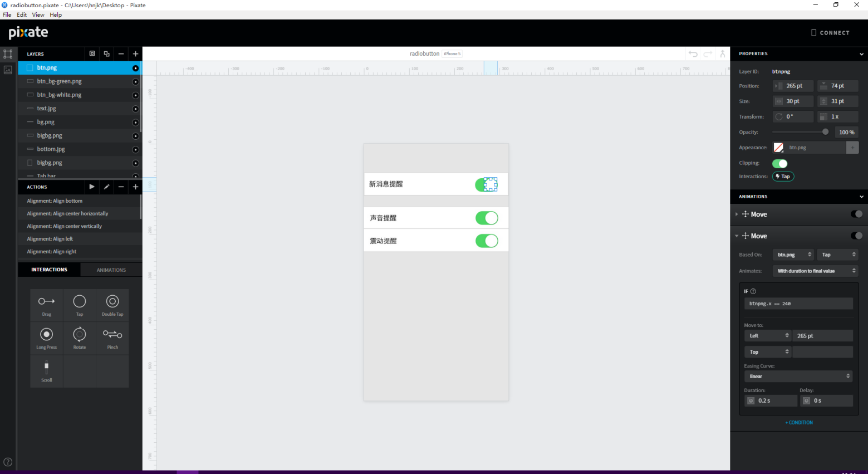Open the Move to Left dropdown
This screenshot has width=868, height=474.
tap(767, 335)
